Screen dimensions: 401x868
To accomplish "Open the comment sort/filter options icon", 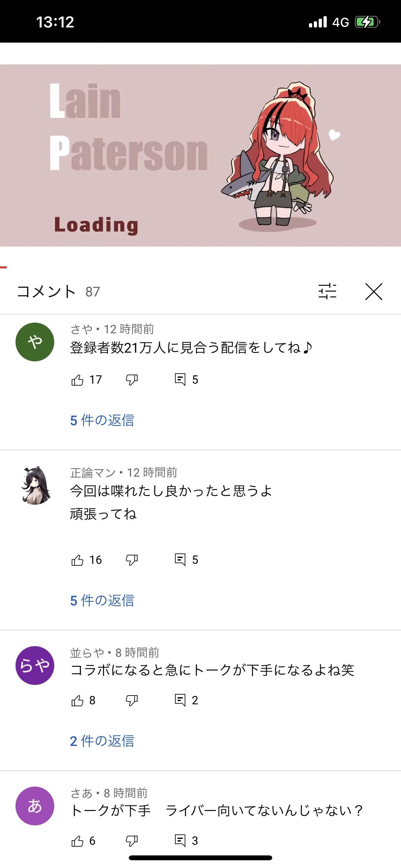I will 327,291.
